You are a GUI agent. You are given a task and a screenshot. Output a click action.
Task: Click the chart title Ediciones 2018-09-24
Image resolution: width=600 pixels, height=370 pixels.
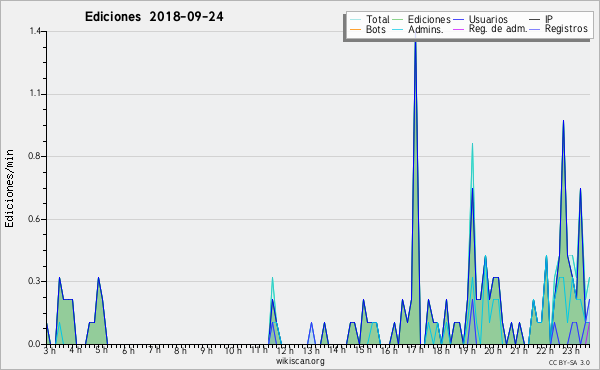[154, 17]
